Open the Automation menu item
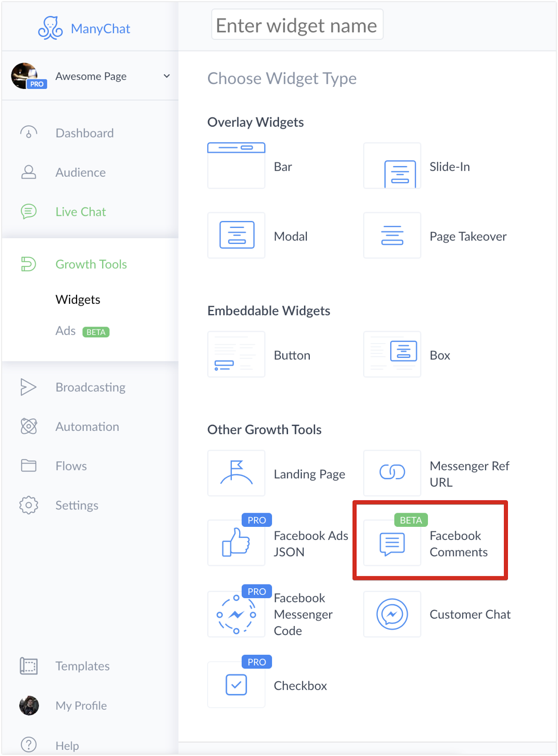558x756 pixels. pos(87,426)
